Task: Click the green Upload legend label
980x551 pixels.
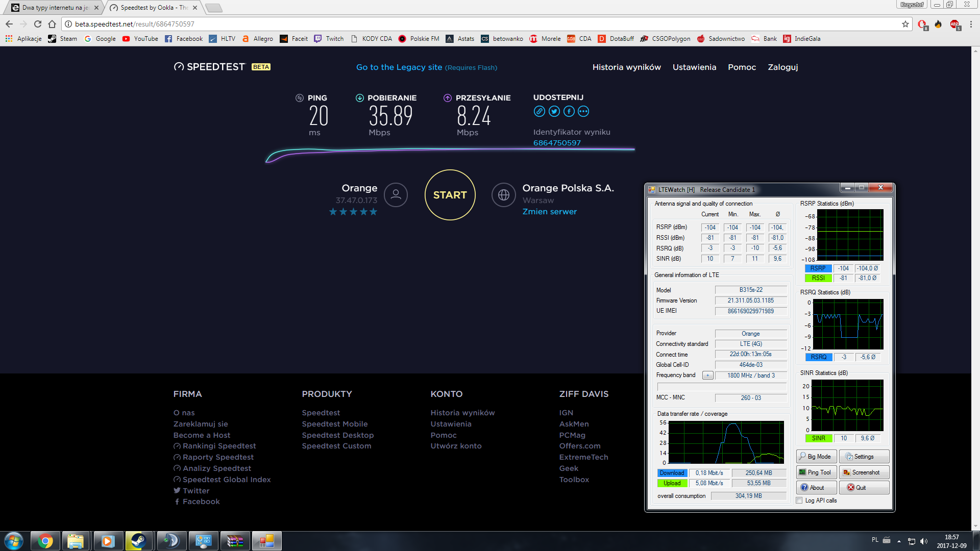Action: coord(672,483)
